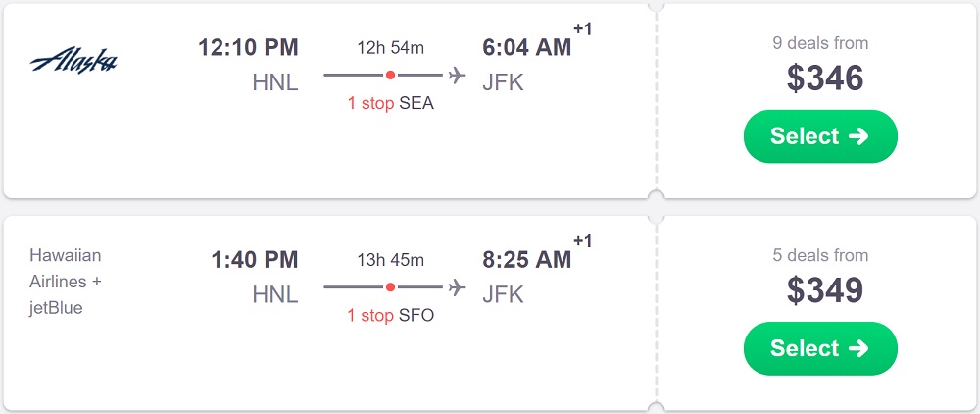
Task: Click the red stop dot for SEA
Action: coord(390,75)
